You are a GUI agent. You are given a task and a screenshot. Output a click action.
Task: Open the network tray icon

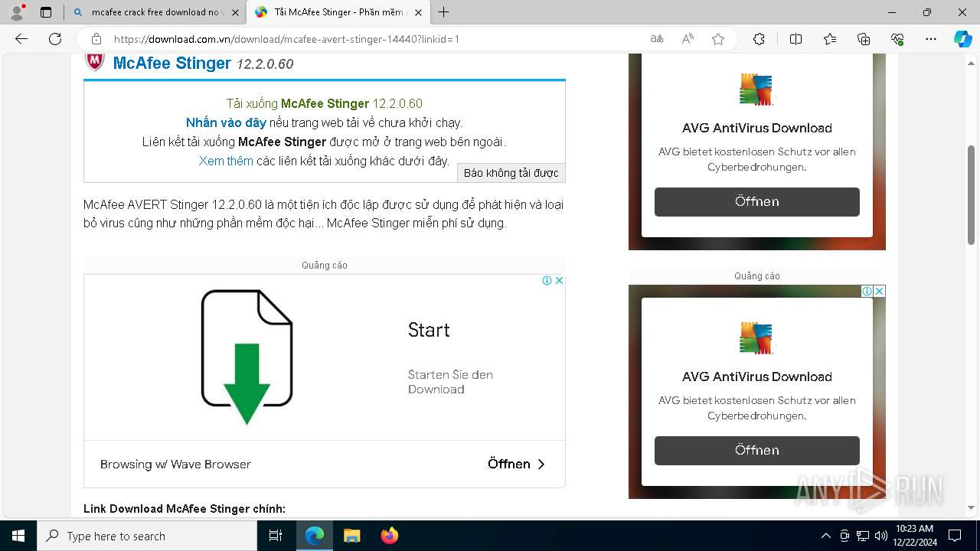863,536
